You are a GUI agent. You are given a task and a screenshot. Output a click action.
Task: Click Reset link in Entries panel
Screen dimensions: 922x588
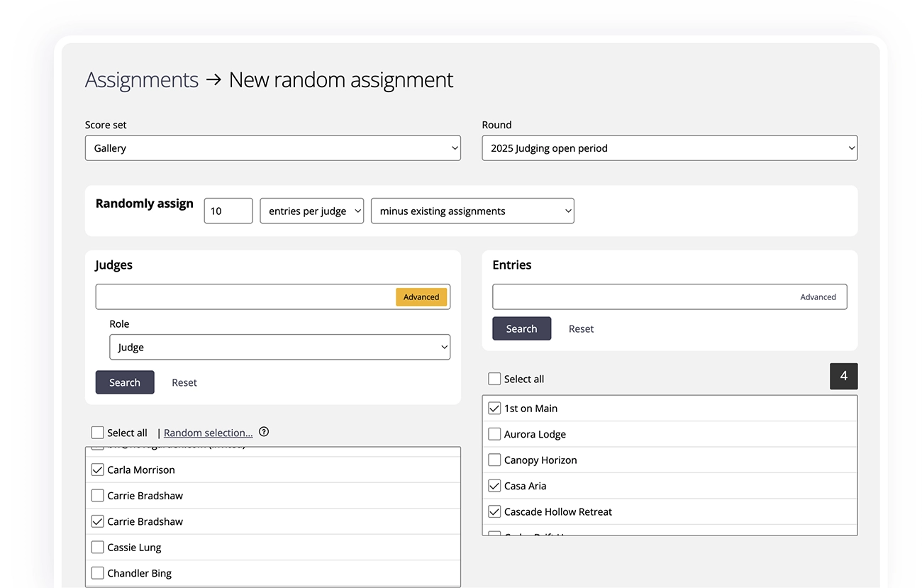coord(581,328)
